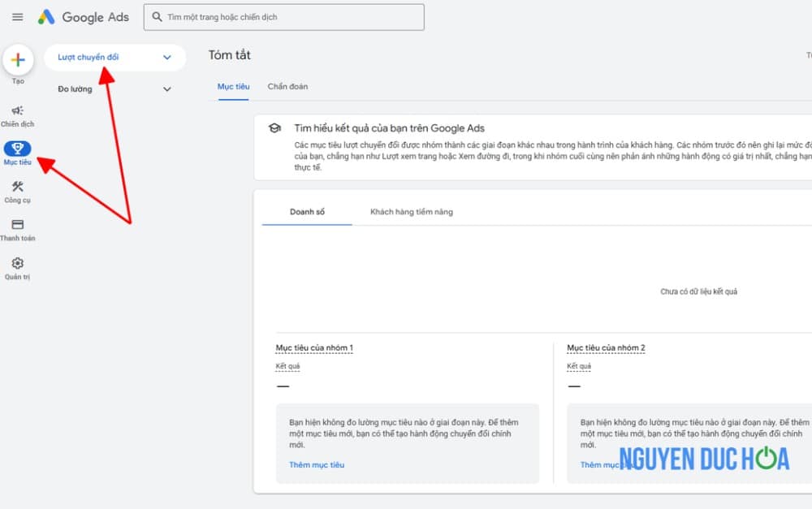Open the Tạo plus icon
Viewport: 812px width, 509px height.
[18, 58]
